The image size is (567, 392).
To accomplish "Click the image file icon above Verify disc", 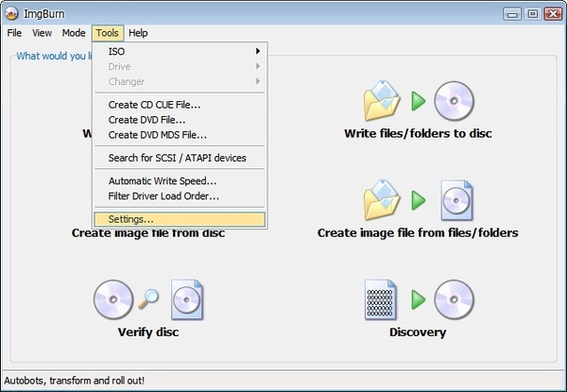I will click(x=187, y=299).
